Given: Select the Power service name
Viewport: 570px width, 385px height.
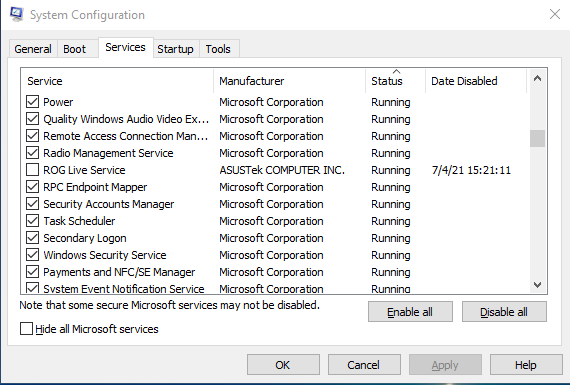Looking at the screenshot, I should 58,102.
